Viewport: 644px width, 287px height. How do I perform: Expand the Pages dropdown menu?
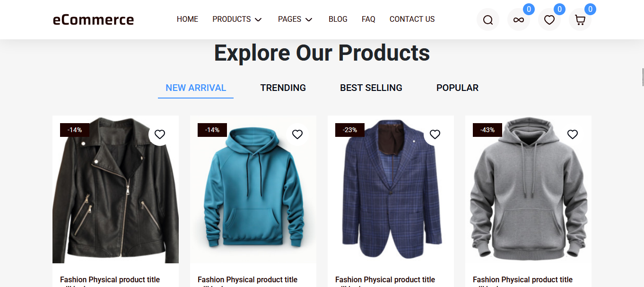pos(295,19)
